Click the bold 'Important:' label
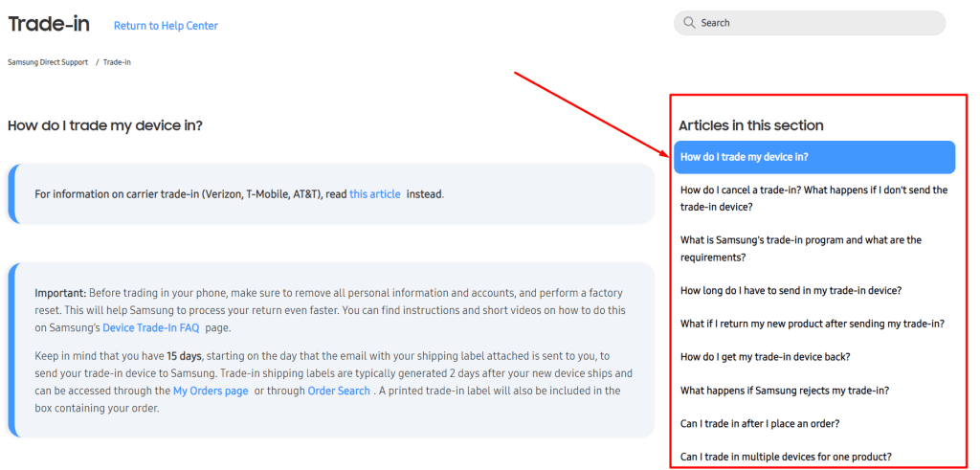 60,293
